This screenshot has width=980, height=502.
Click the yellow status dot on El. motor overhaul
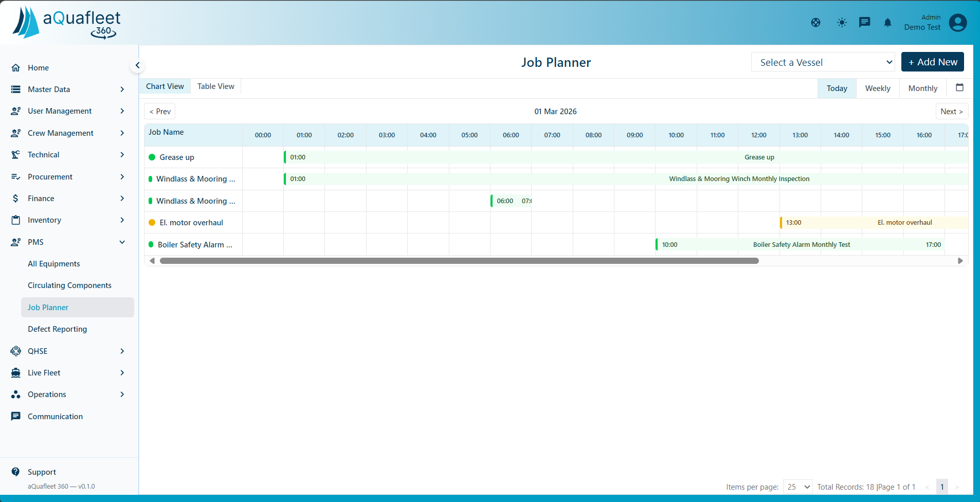(151, 222)
